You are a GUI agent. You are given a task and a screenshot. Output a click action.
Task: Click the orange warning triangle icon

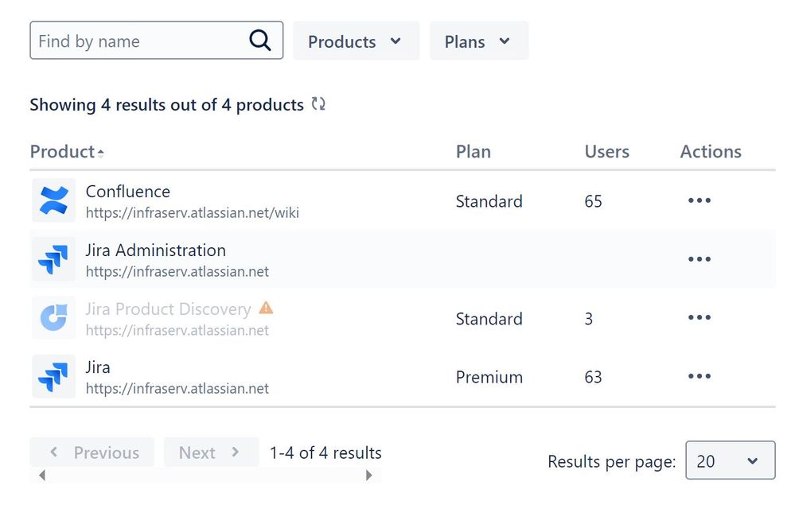point(266,308)
